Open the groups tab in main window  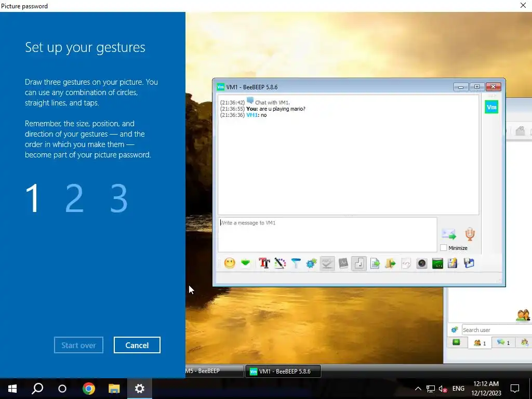pos(524,343)
